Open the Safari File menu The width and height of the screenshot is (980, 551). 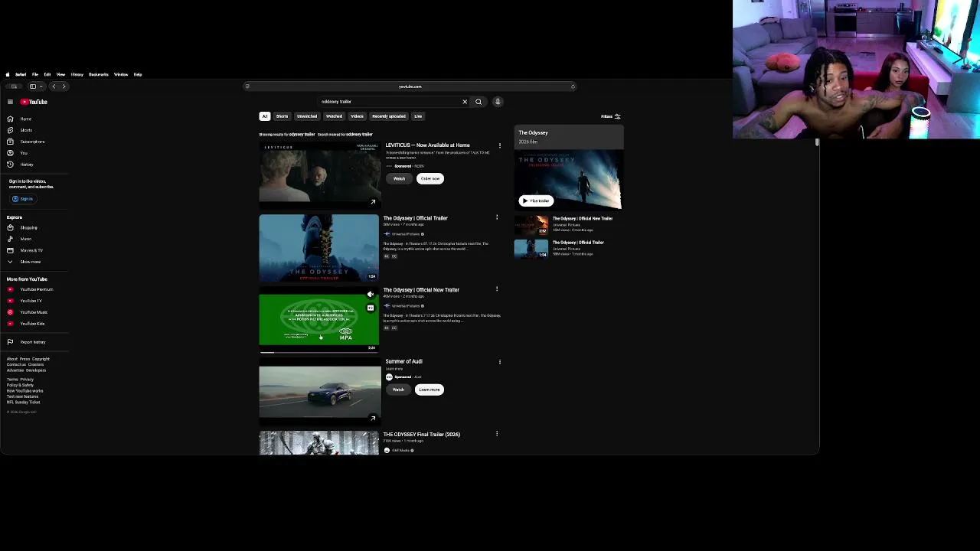coord(35,74)
